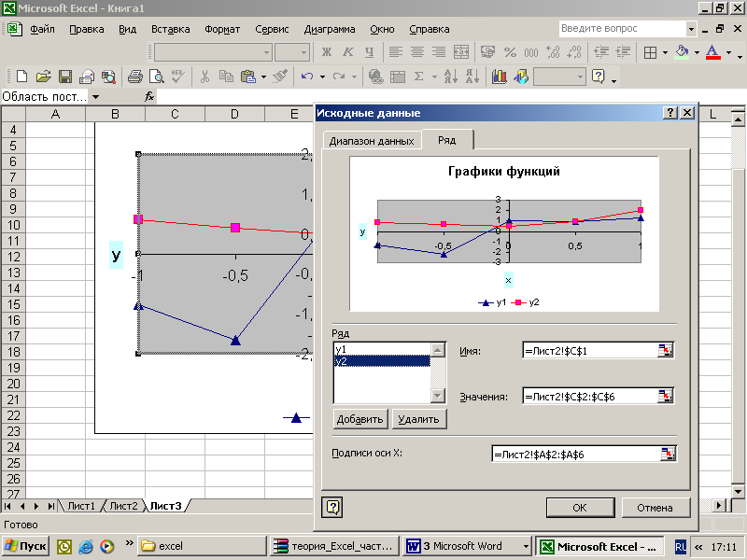Click the Sort Descending icon
Viewport: 747px width, 560px height.
(x=472, y=77)
